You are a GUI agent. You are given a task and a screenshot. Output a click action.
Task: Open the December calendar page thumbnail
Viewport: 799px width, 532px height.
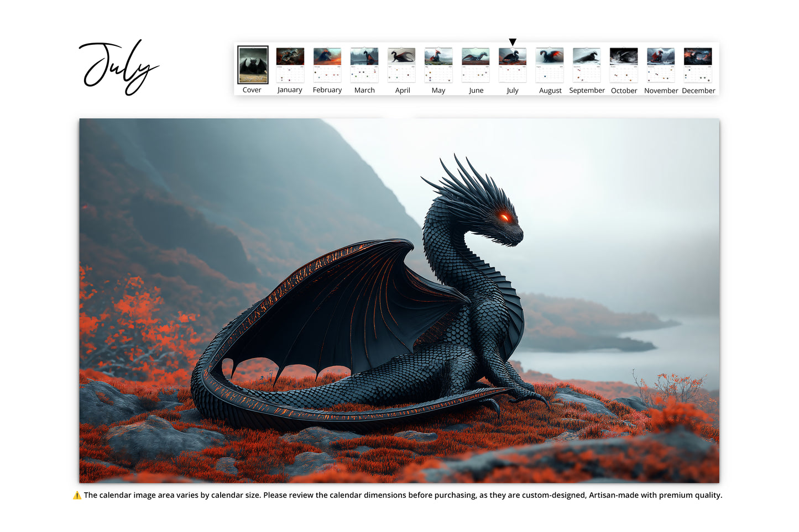coord(698,65)
